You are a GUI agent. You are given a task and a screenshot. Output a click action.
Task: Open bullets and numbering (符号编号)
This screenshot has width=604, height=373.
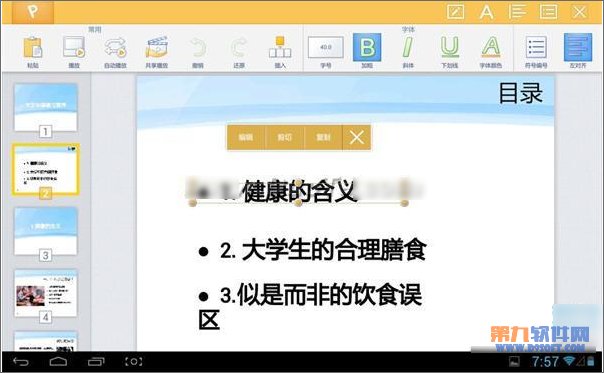pos(536,48)
